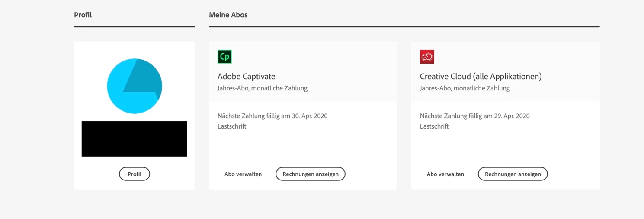
Task: Open Abo verwalten for Creative Cloud
Action: (x=445, y=174)
